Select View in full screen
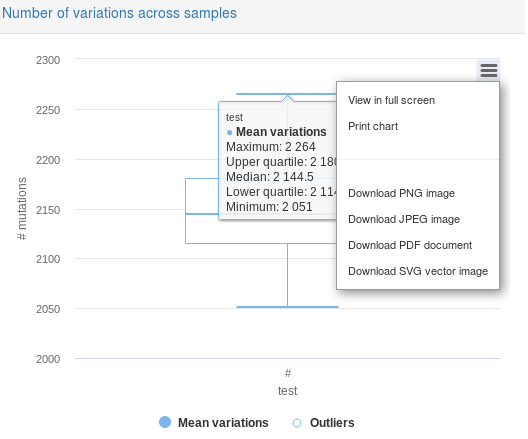Screen dimensions: 528x439 pos(391,100)
